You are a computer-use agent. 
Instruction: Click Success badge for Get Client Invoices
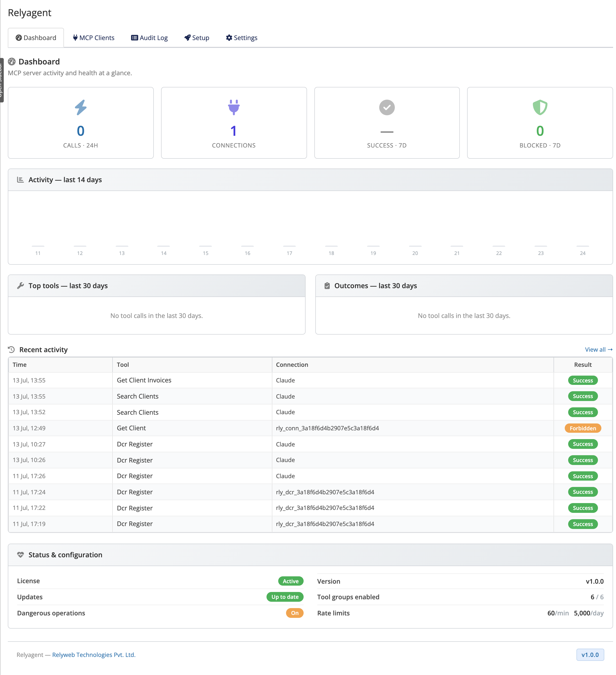pyautogui.click(x=583, y=380)
